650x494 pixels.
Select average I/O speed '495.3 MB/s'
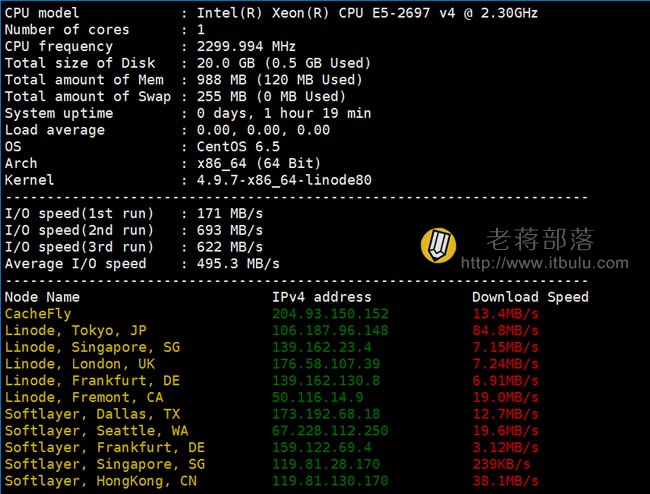pos(238,264)
